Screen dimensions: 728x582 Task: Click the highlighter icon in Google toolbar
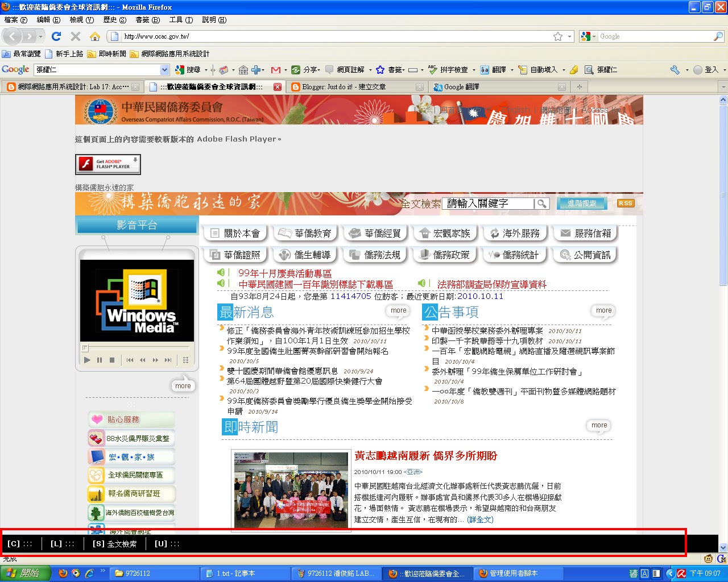574,70
